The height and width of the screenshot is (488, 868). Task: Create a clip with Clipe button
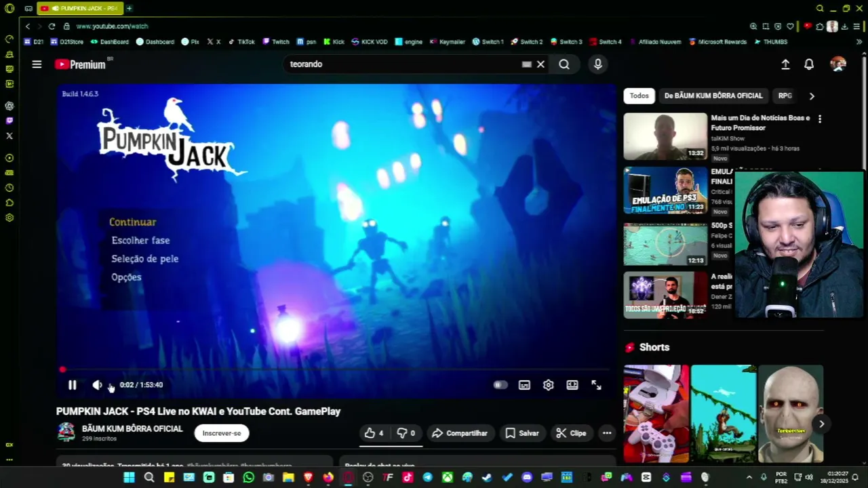tap(571, 433)
